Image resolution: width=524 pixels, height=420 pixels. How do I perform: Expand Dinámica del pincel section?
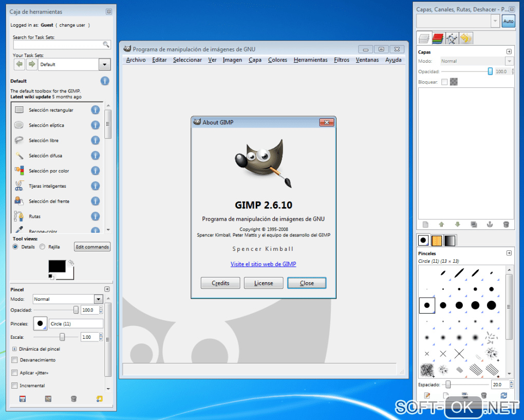14,349
